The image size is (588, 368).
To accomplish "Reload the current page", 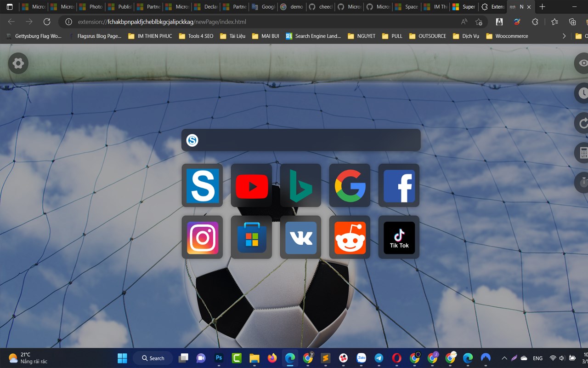I will [x=46, y=22].
